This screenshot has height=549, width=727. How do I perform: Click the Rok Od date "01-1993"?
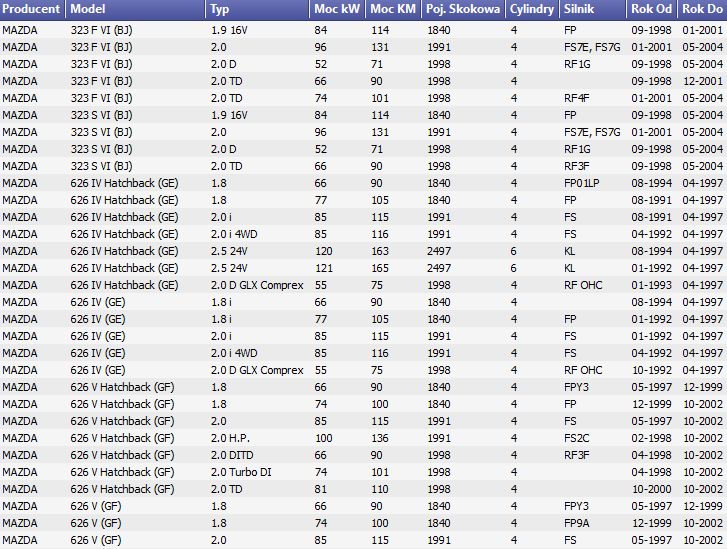[651, 285]
